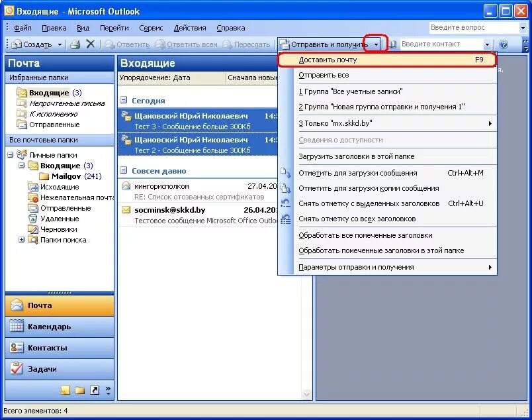The height and width of the screenshot is (420, 532).
Task: Open the Введите вопрос dropdown arrow
Action: point(523,28)
